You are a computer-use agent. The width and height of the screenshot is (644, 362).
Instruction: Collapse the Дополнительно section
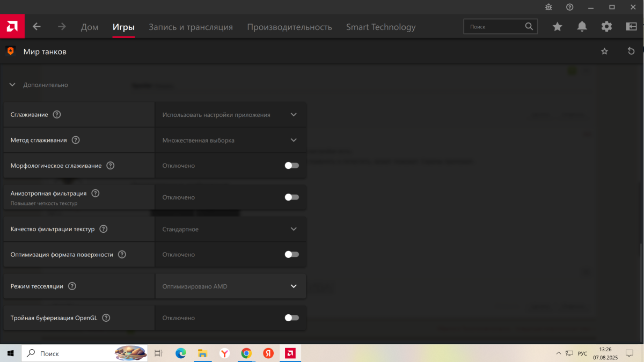click(x=12, y=85)
